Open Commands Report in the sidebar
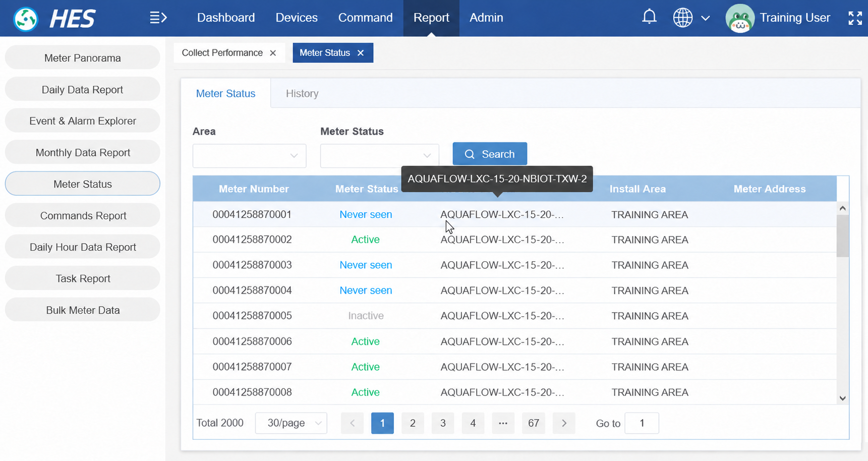Viewport: 868px width, 461px height. pos(83,215)
